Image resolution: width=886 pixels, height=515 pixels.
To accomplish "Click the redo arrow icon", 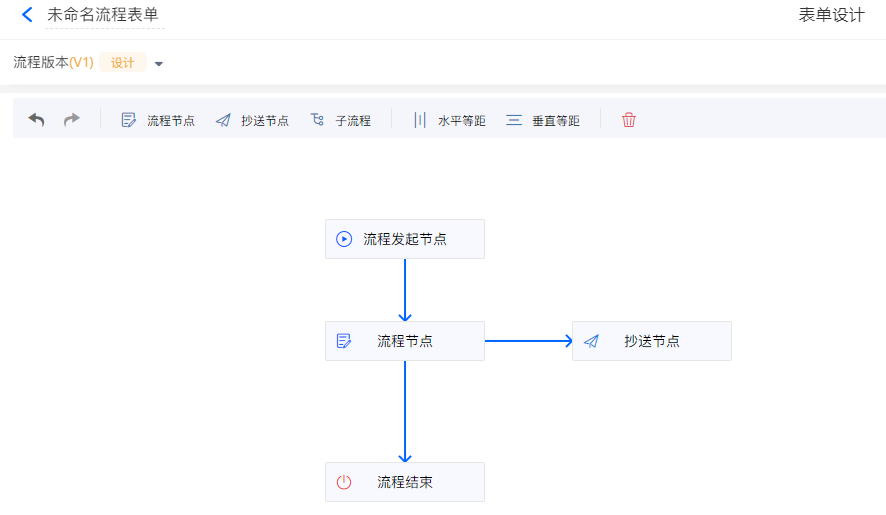I will (72, 120).
